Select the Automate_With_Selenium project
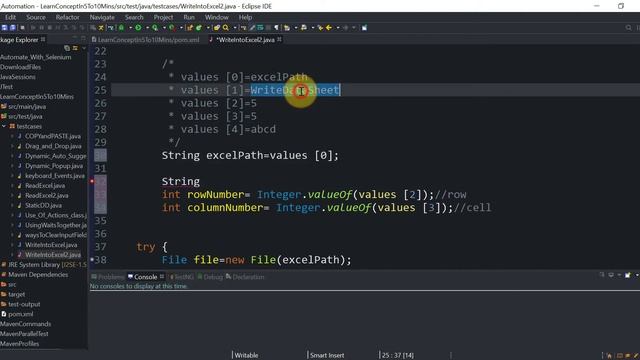640x360 pixels. tap(36, 57)
